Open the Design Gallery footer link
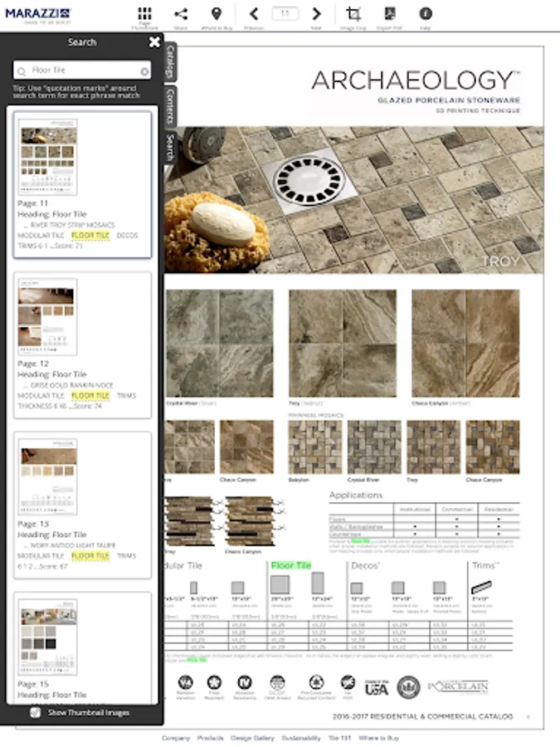 pyautogui.click(x=252, y=738)
